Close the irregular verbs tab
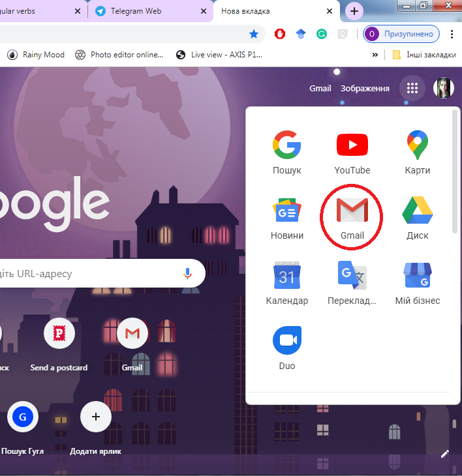The height and width of the screenshot is (476, 462). (x=78, y=11)
